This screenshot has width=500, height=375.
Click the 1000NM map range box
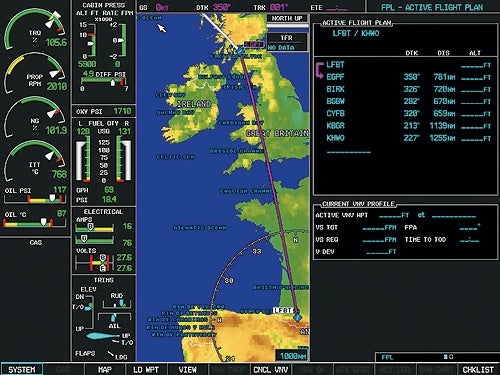[x=292, y=356]
